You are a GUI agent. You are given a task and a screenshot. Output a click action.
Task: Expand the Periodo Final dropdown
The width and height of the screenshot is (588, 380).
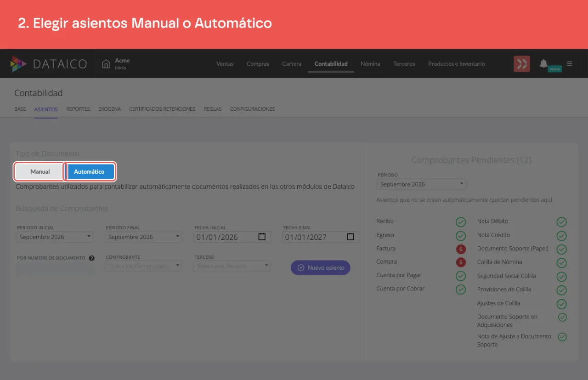pyautogui.click(x=143, y=237)
